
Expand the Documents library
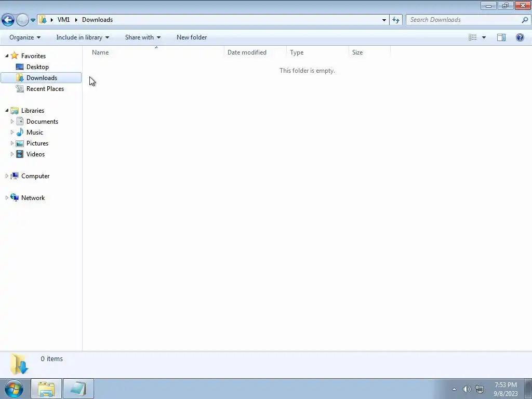pos(12,122)
